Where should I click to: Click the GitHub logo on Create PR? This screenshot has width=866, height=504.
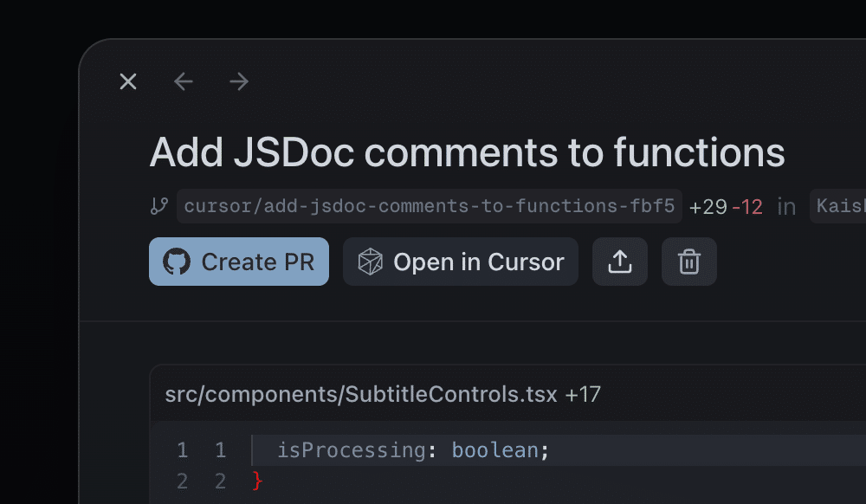coord(177,262)
